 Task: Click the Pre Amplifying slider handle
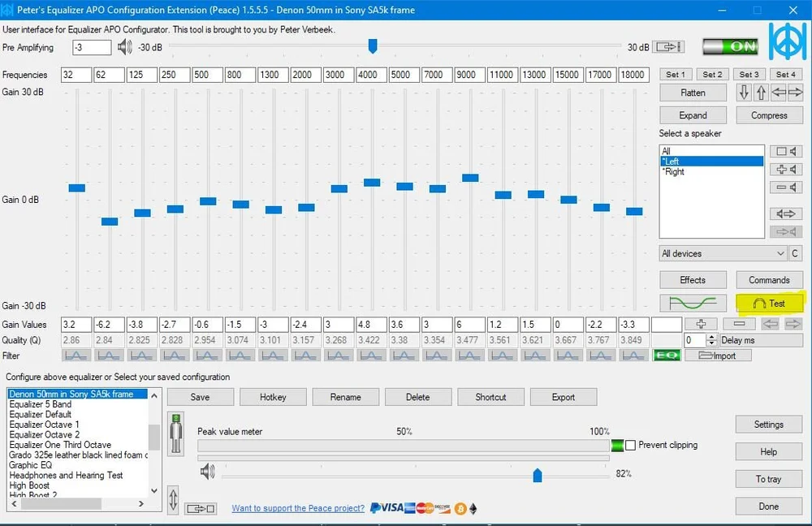click(373, 46)
